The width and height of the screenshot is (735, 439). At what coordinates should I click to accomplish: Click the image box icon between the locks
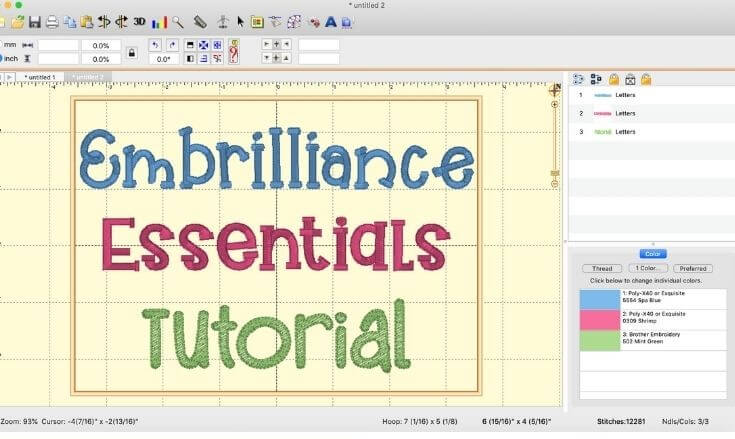(630, 80)
